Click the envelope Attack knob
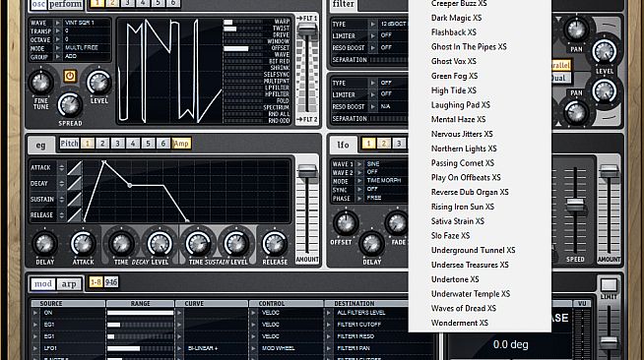Image resolution: width=644 pixels, height=360 pixels. coord(83,244)
